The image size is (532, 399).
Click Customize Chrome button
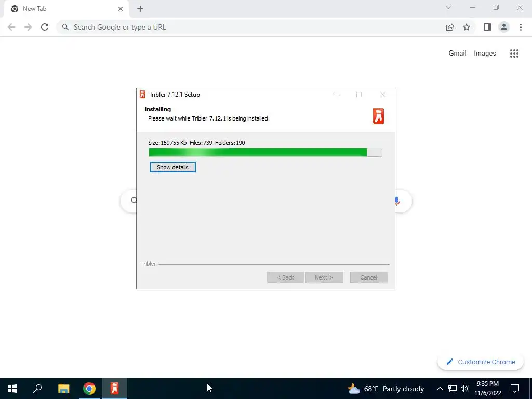(481, 362)
